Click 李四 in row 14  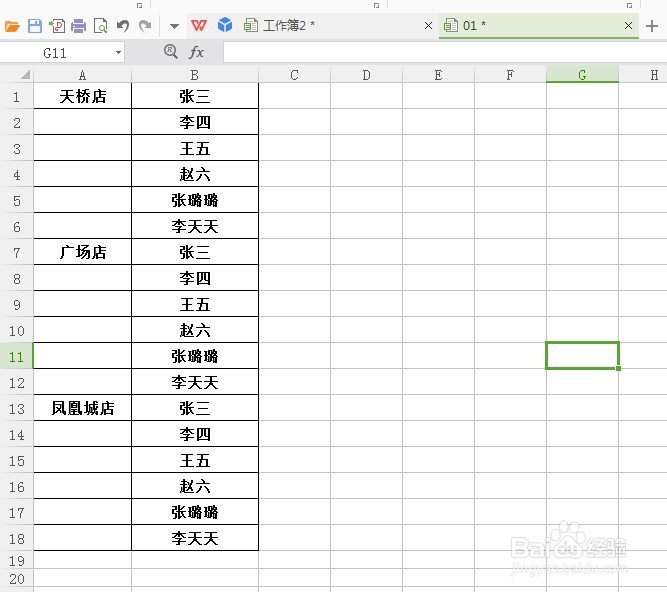coord(195,434)
